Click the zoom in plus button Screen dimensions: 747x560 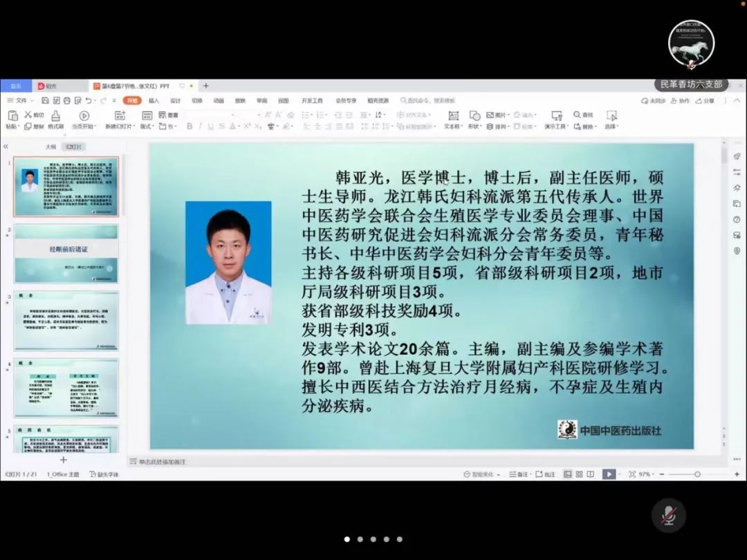point(737,474)
